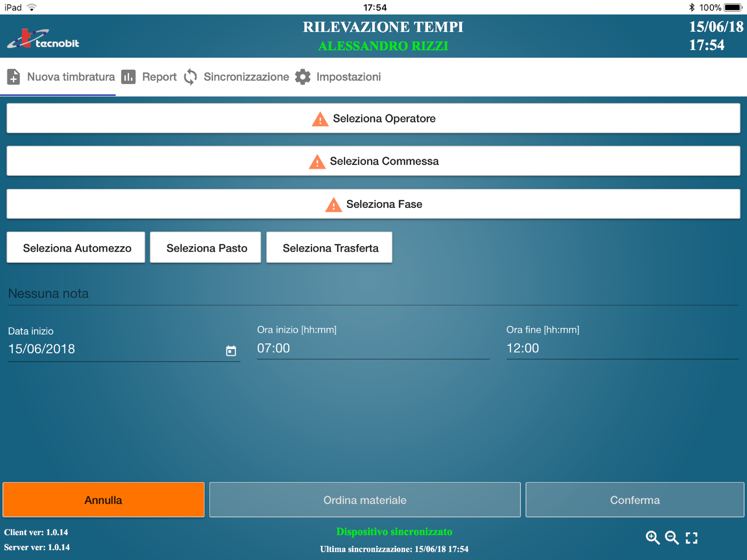This screenshot has height=560, width=747.
Task: Click the Impostazioni gear icon
Action: (303, 77)
